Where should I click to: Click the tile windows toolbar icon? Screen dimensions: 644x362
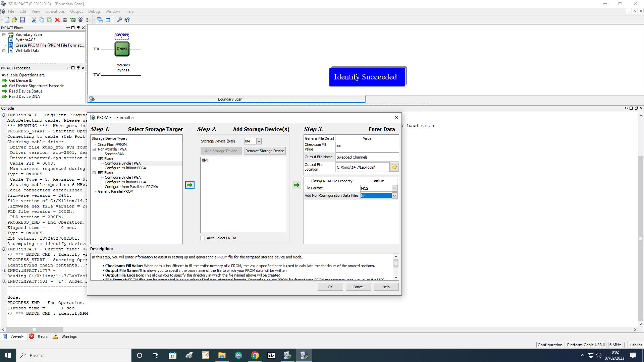point(108,20)
